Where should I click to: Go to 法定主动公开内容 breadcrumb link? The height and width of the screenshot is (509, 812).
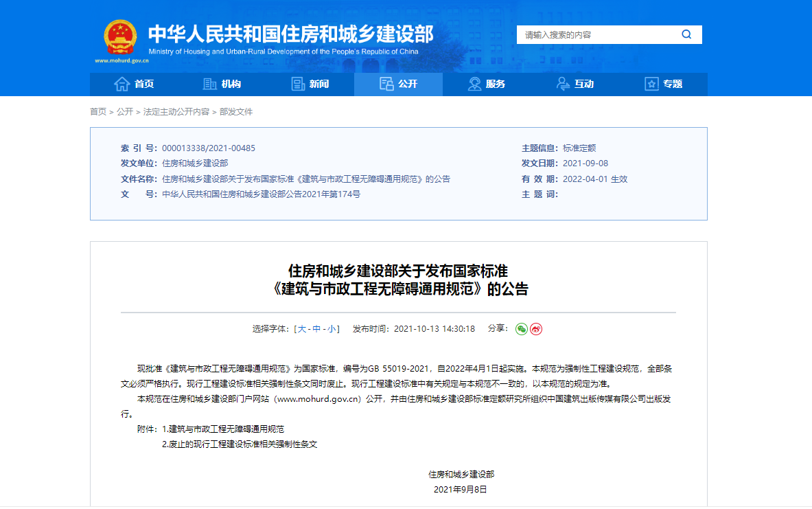[176, 112]
